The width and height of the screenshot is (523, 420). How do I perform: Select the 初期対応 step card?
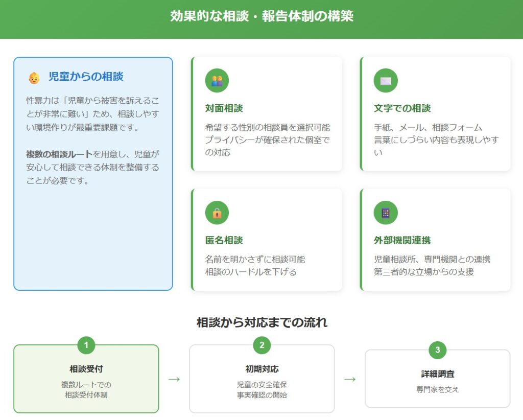[262, 381]
